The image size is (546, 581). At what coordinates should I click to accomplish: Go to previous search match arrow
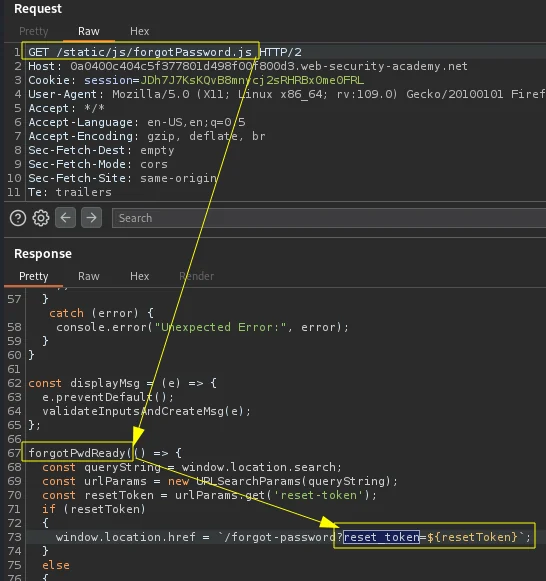coord(66,218)
